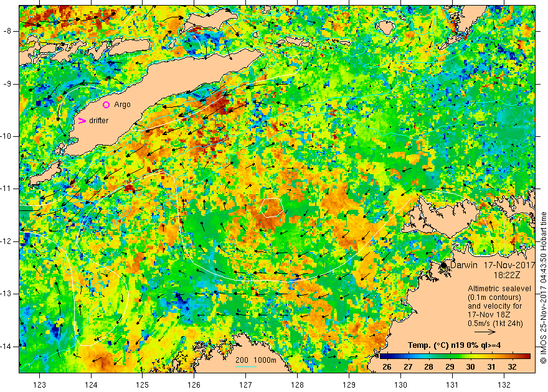
Task: Click colorbar label '26'
Action: pos(387,367)
